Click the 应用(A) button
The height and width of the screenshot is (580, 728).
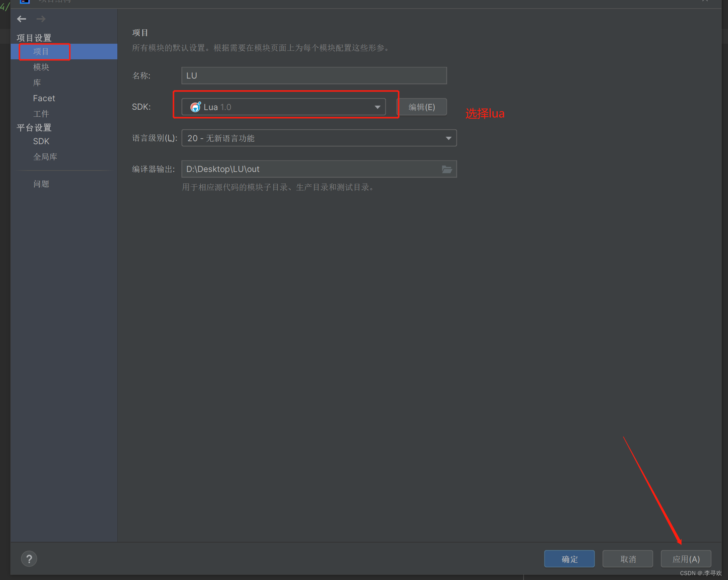pyautogui.click(x=686, y=559)
